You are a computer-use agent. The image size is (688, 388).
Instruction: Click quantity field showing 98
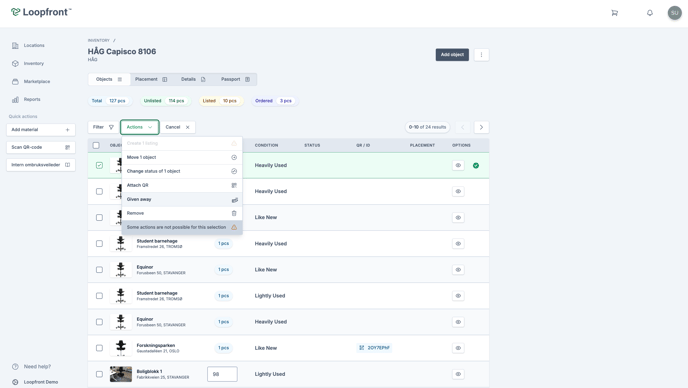tap(222, 374)
